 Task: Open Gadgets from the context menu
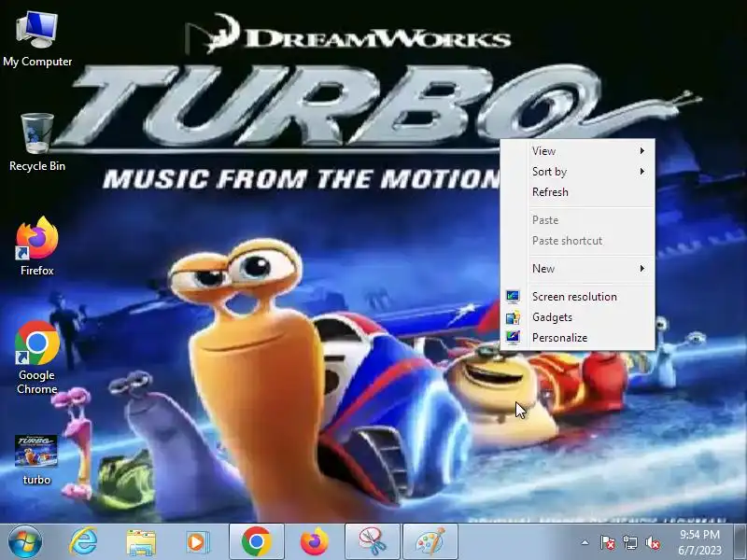[577, 317]
